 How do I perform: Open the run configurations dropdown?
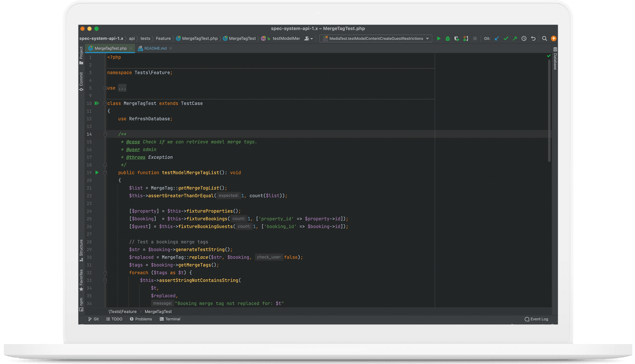pyautogui.click(x=375, y=38)
